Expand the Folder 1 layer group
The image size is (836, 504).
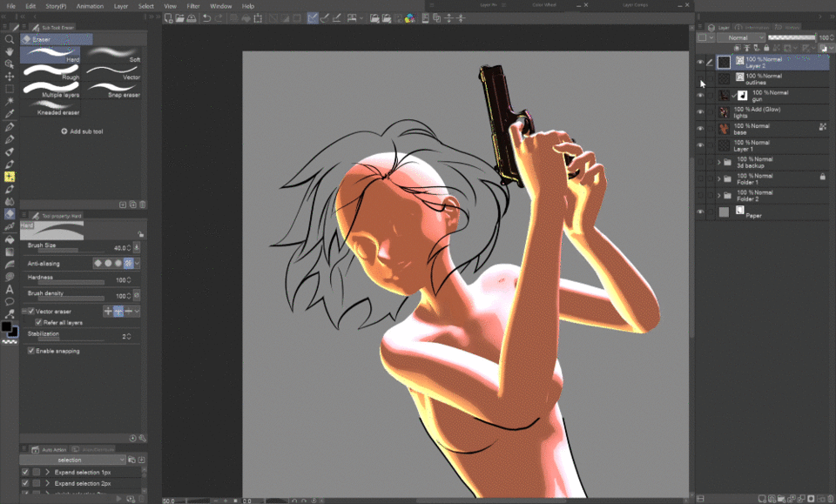tap(718, 178)
